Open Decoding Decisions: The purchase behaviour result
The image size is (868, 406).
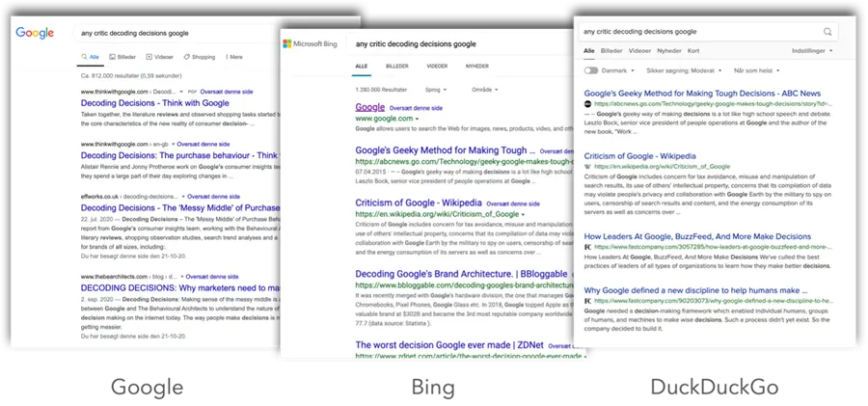coord(179,155)
